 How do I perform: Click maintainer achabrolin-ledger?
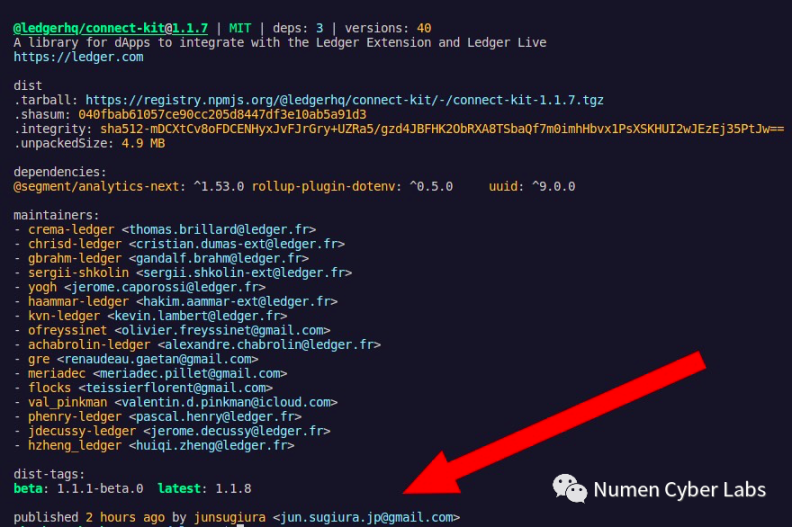click(x=89, y=345)
